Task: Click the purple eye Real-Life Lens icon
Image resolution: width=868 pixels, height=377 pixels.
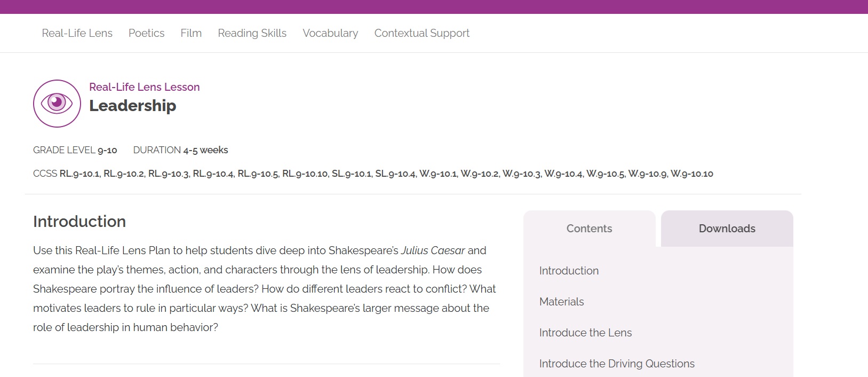Action: [x=57, y=104]
